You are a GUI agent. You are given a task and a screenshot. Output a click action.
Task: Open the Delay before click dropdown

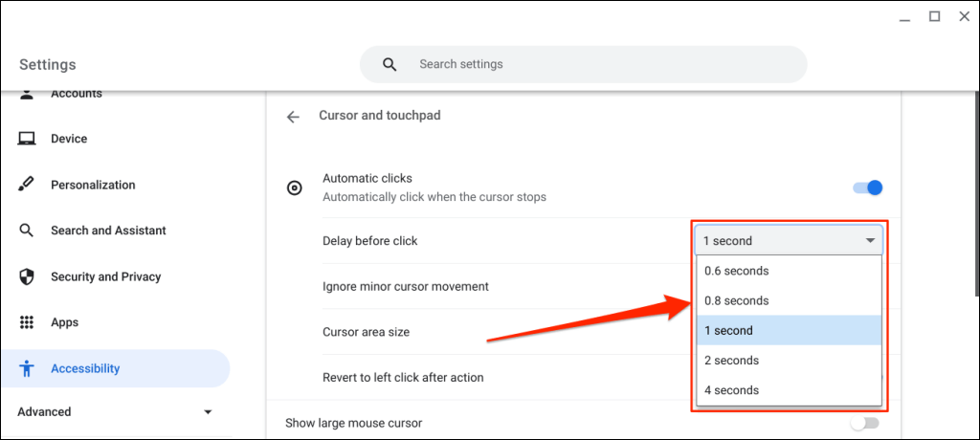coord(788,241)
